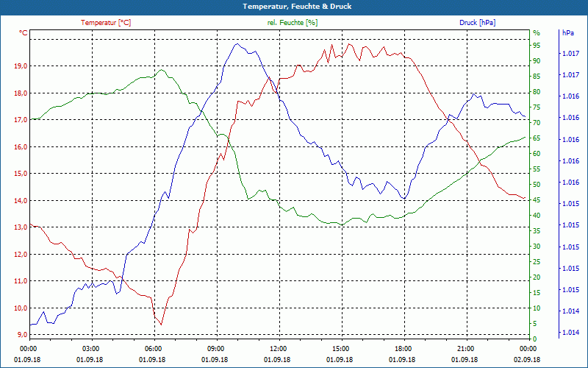Click the 25 value on the humidity axis
Viewport: 588px width, 368px height.
[537, 262]
